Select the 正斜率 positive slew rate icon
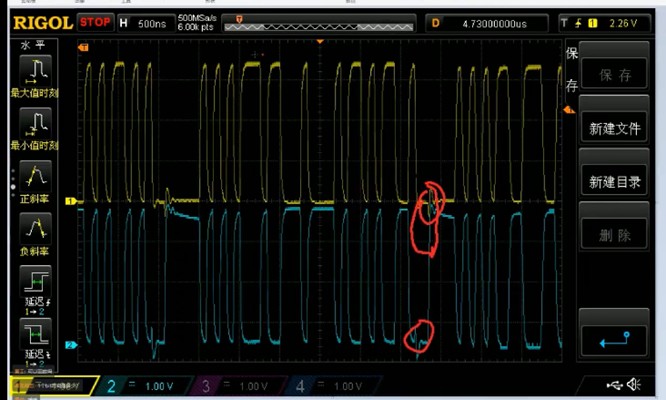666x400 pixels. pos(37,176)
